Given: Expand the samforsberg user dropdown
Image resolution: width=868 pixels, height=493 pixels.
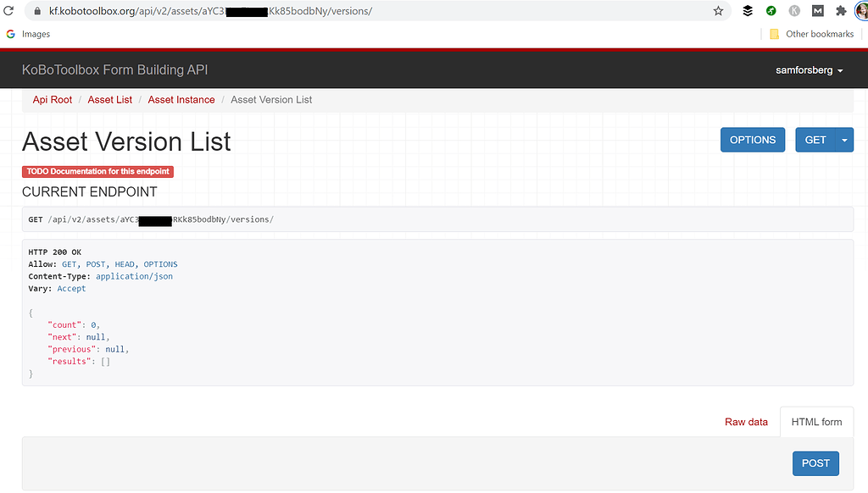Looking at the screenshot, I should (x=809, y=70).
